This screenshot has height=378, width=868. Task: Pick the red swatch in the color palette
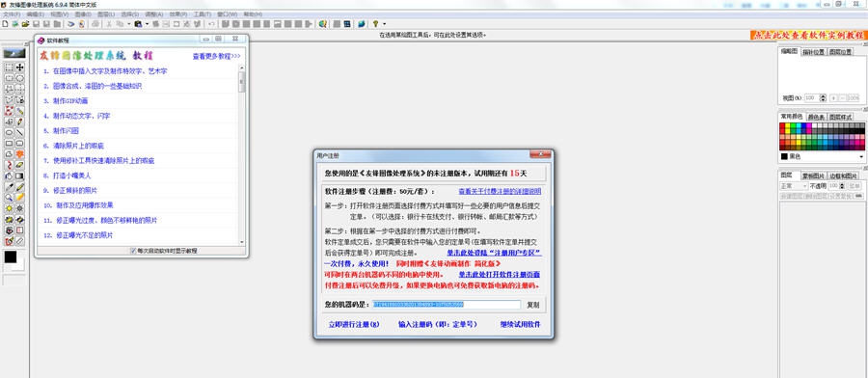tap(783, 125)
